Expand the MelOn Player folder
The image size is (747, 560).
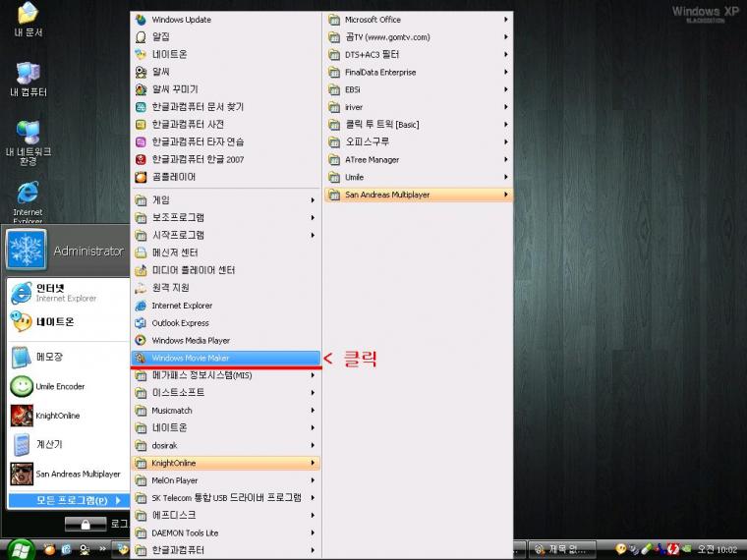(225, 480)
